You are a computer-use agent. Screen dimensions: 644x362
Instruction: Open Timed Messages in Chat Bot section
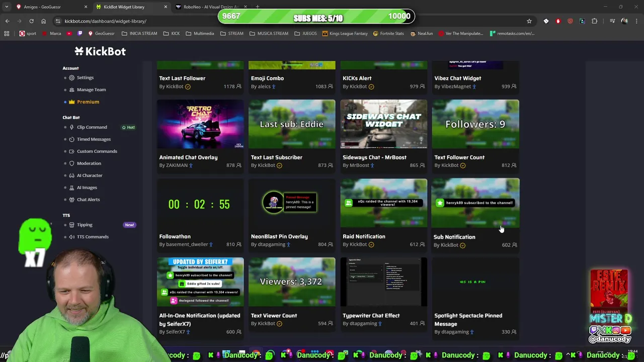[94, 139]
